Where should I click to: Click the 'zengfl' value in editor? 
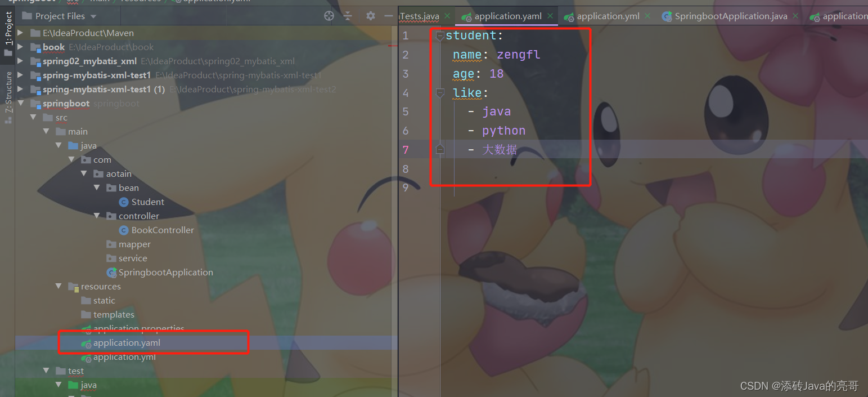[x=518, y=55]
